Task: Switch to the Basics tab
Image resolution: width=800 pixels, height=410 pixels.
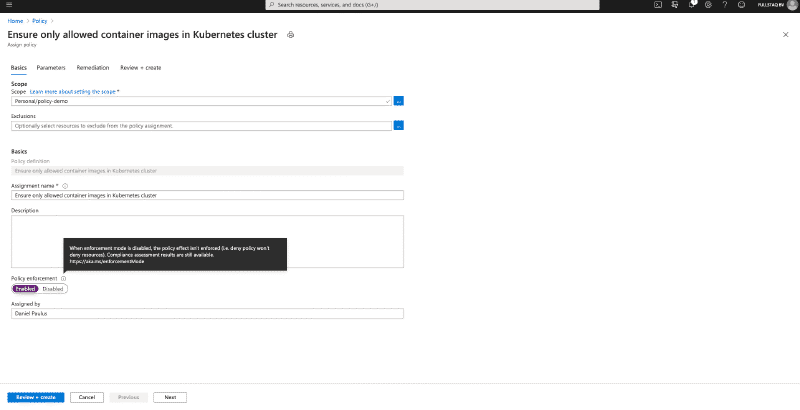Action: (x=19, y=68)
